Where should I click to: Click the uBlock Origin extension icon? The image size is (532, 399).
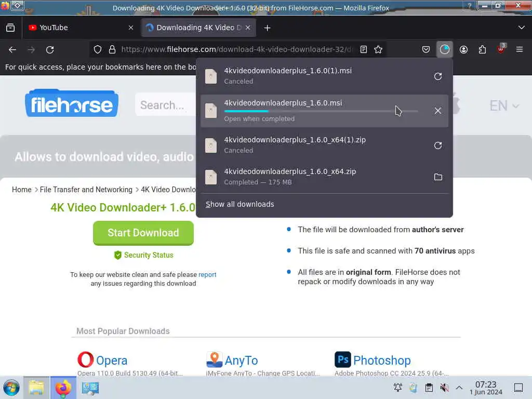pos(501,49)
